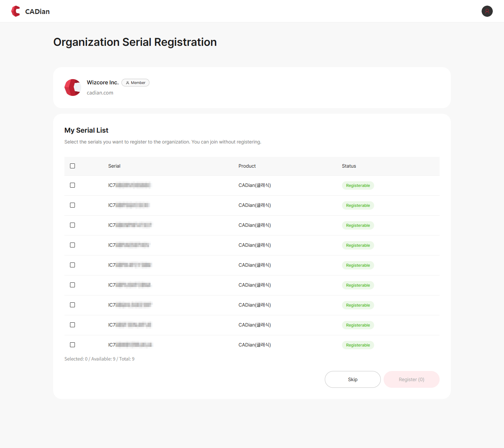Click the Serial column header
The width and height of the screenshot is (504, 448).
(x=114, y=166)
